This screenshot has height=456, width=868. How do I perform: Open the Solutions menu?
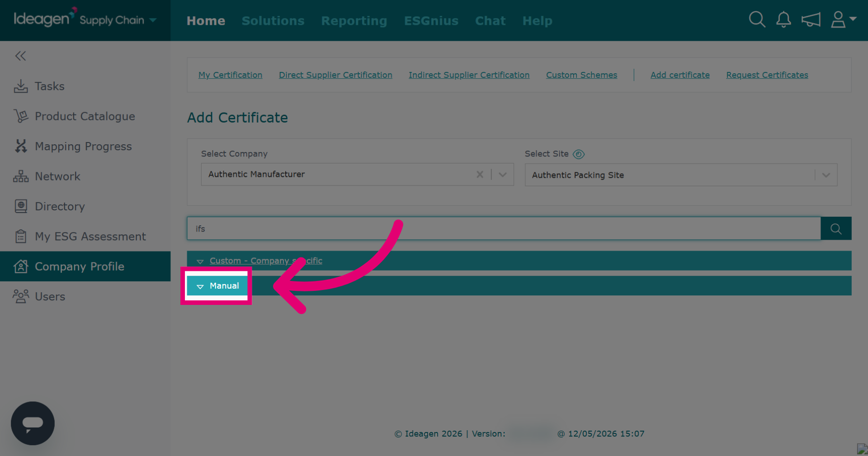click(x=273, y=21)
